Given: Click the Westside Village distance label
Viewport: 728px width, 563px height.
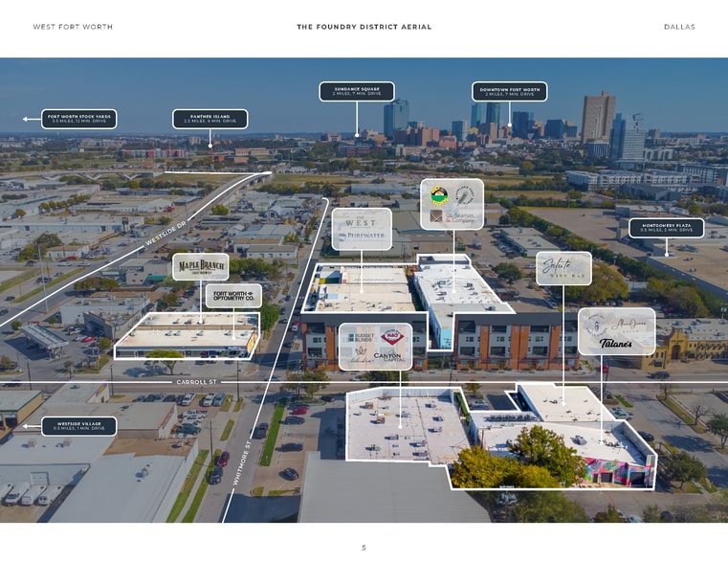Looking at the screenshot, I should tap(79, 426).
